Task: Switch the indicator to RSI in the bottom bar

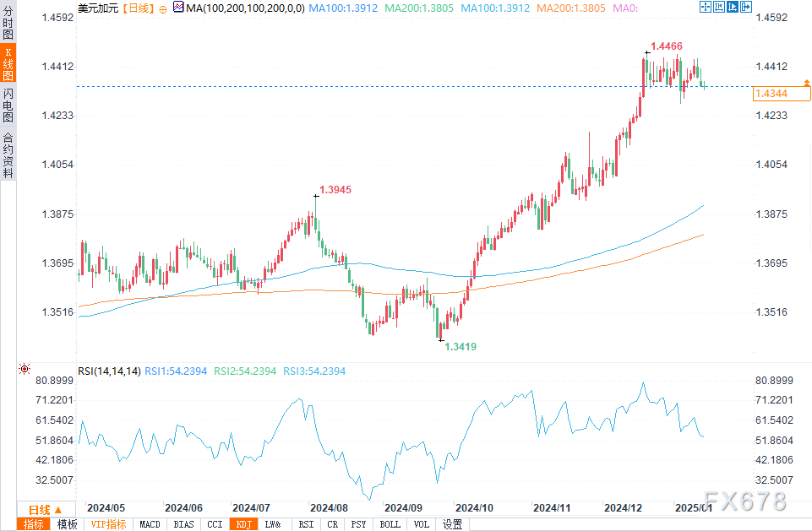Action: (x=307, y=524)
